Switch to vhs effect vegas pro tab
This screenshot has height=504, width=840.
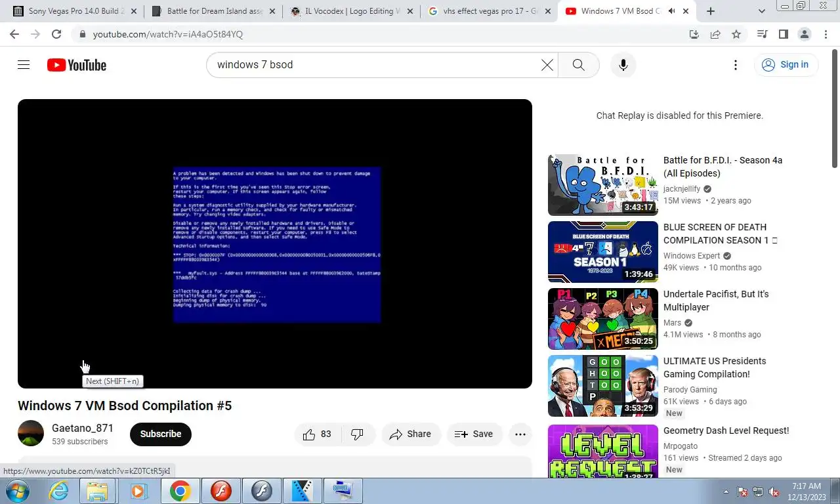(x=490, y=11)
